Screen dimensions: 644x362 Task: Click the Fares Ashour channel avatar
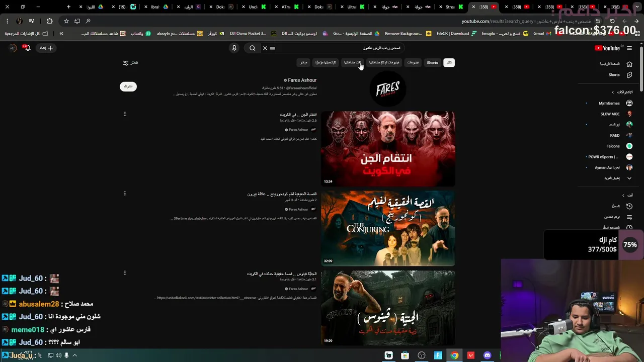[388, 89]
